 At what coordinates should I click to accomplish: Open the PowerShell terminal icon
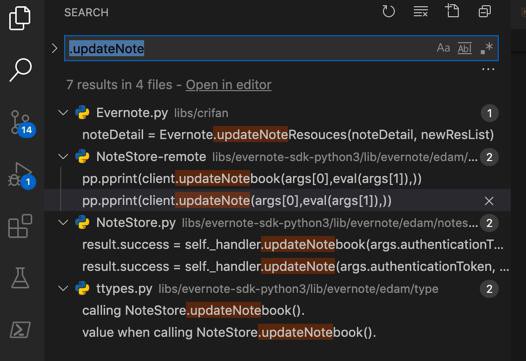(x=20, y=329)
